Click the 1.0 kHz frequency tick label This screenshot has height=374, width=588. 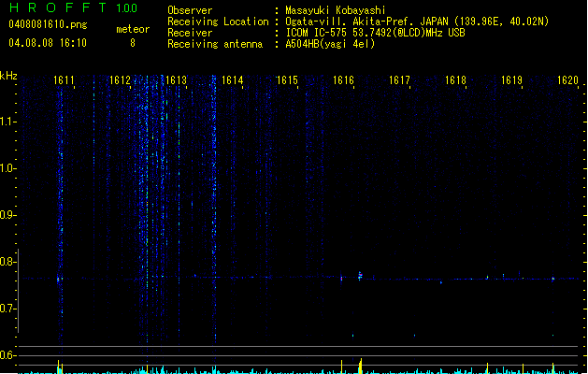[x=8, y=168]
